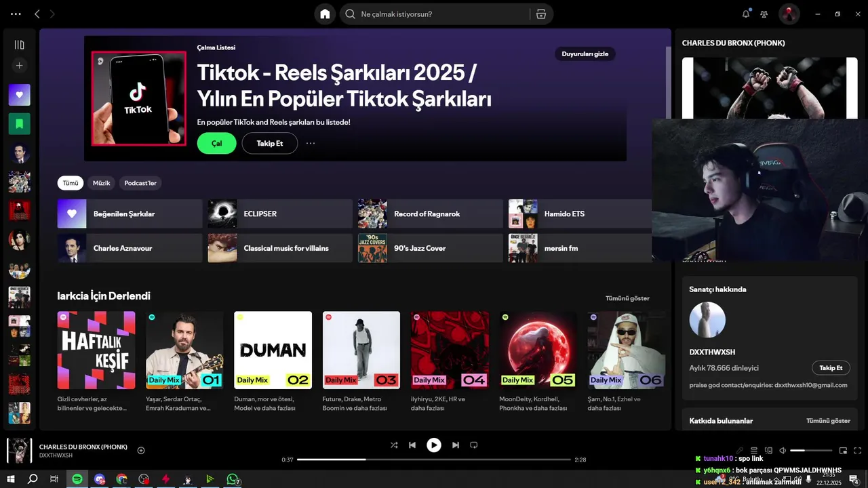The height and width of the screenshot is (488, 868).
Task: Open the mersin fm tile
Action: (x=580, y=248)
